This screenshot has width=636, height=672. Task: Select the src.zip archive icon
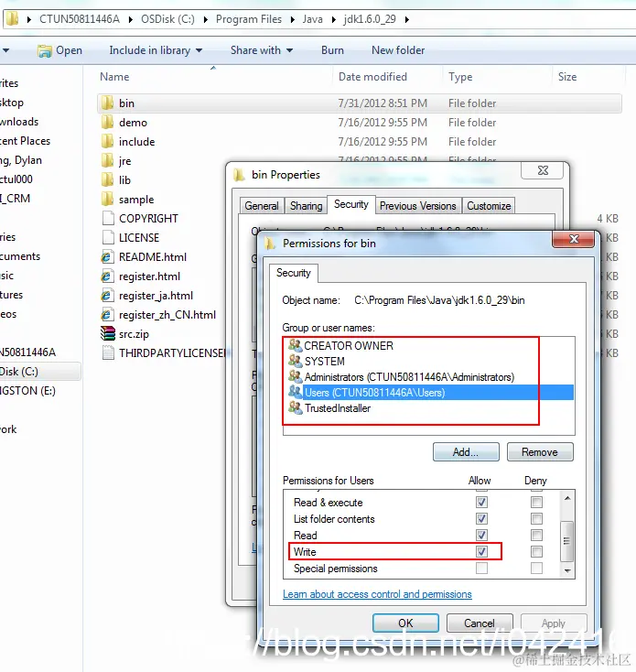point(107,334)
